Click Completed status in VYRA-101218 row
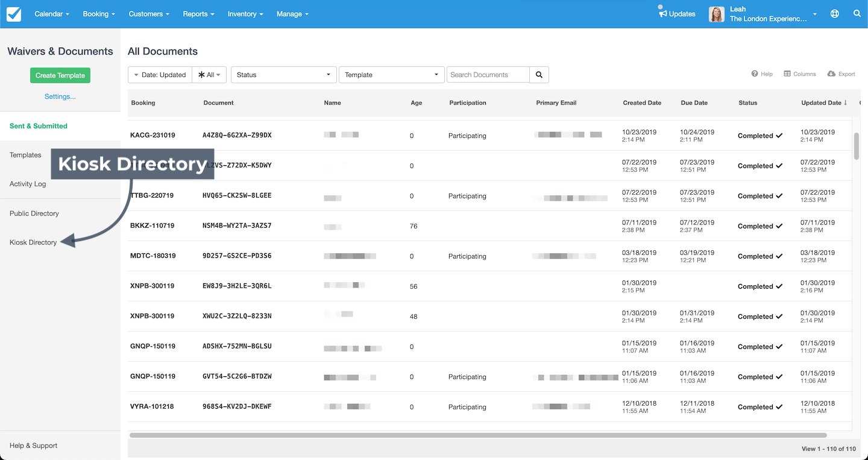Screen dimensions: 868x460 click(760, 407)
